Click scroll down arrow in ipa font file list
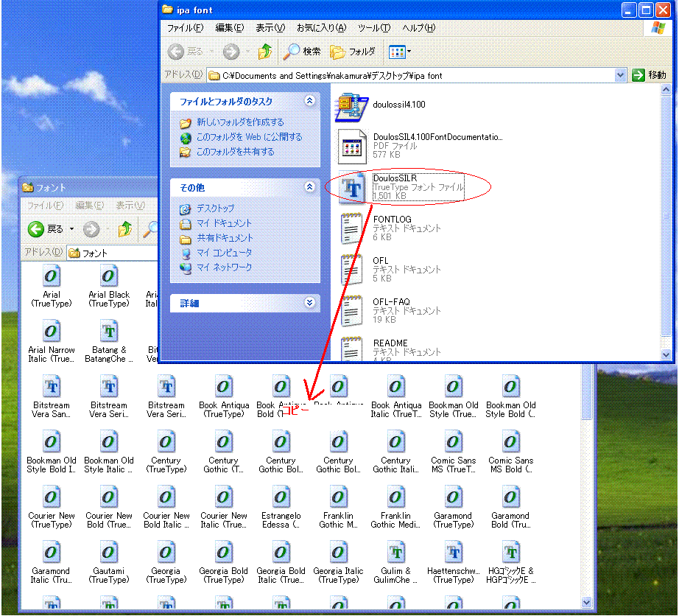The width and height of the screenshot is (679, 616). [x=666, y=354]
